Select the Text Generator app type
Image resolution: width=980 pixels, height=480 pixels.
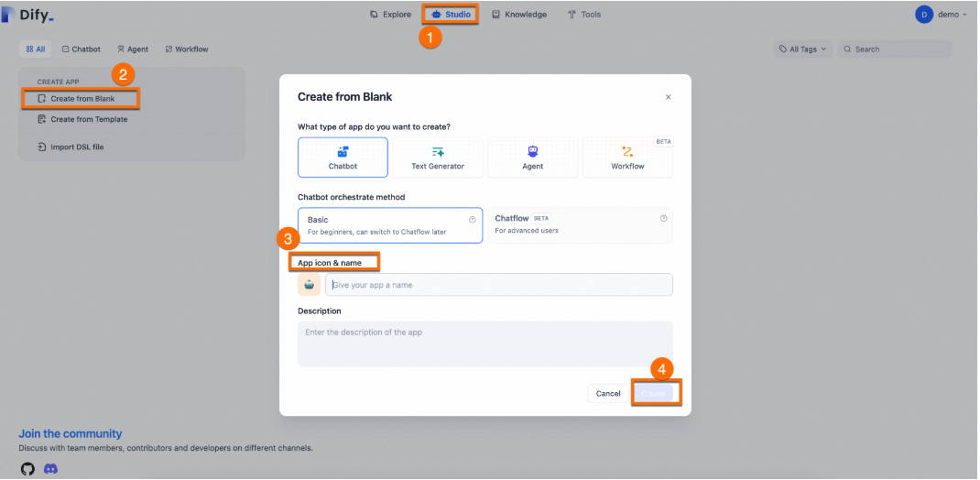coord(438,158)
